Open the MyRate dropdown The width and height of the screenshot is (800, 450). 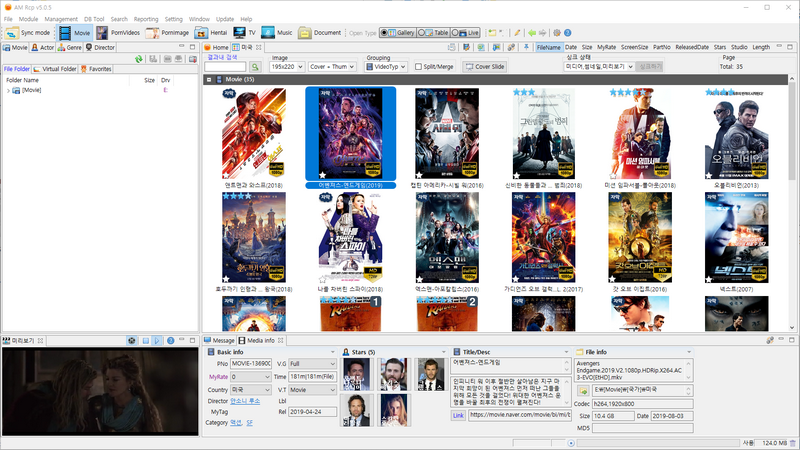251,377
